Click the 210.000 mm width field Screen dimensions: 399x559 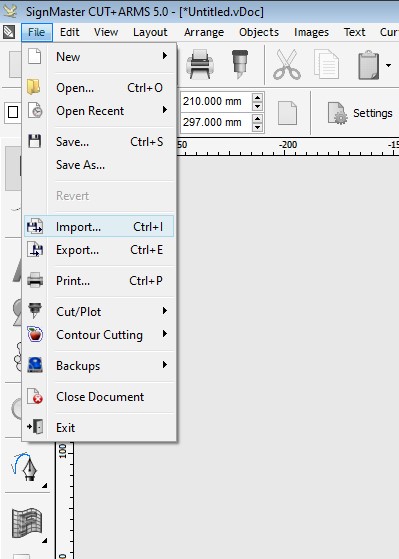pyautogui.click(x=216, y=102)
